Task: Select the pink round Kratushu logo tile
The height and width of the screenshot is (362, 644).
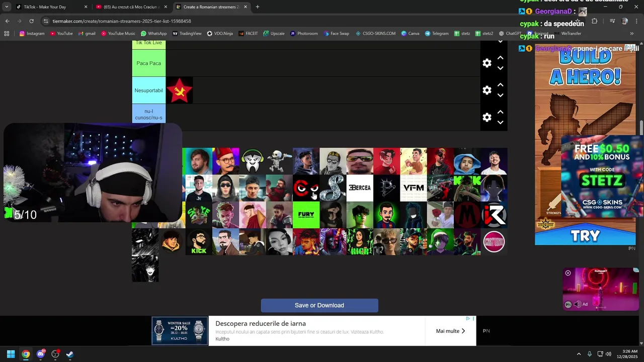Action: (494, 242)
